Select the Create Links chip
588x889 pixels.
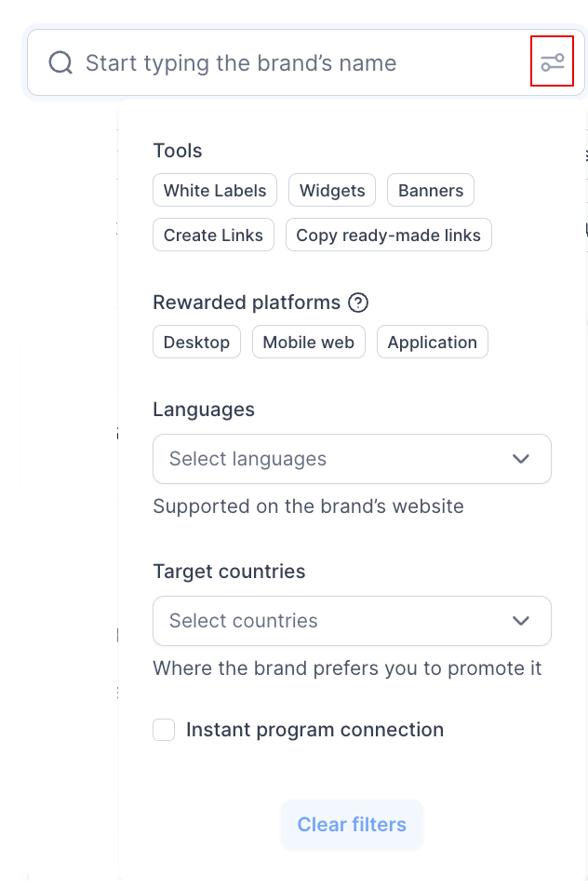click(x=214, y=235)
